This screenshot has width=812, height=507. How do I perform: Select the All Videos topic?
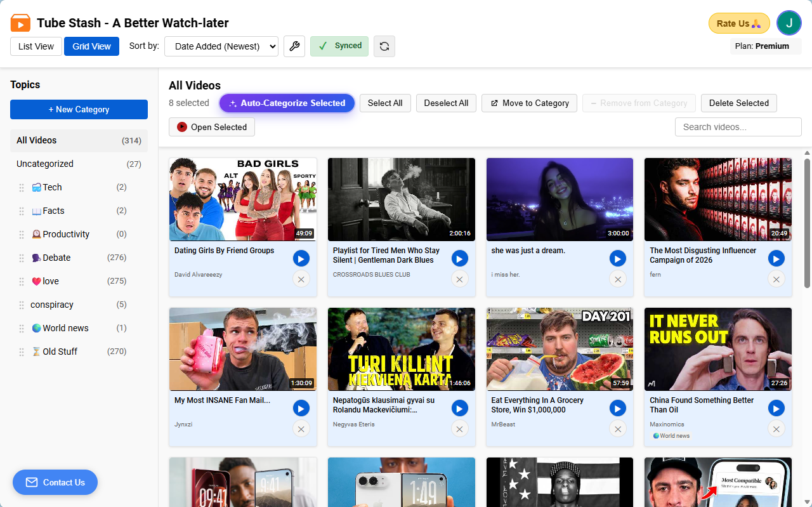[x=79, y=140]
